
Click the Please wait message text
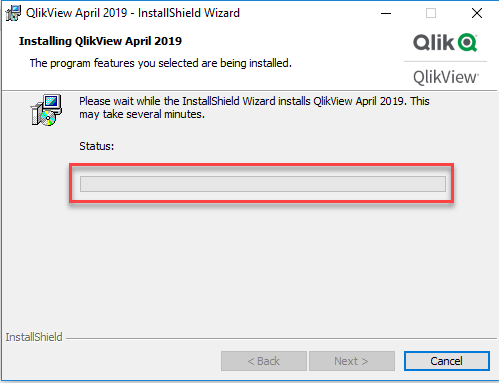coord(254,107)
